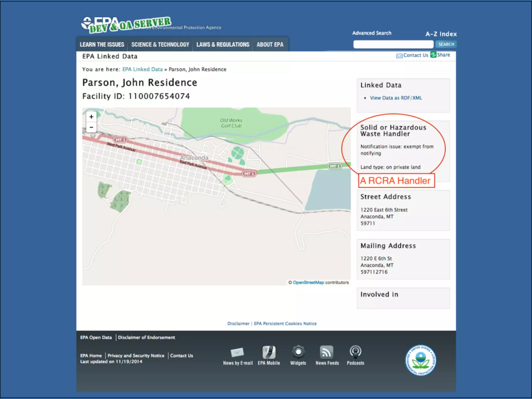The height and width of the screenshot is (399, 532).
Task: Click the OpenStreetMap attribution link
Action: [x=308, y=282]
